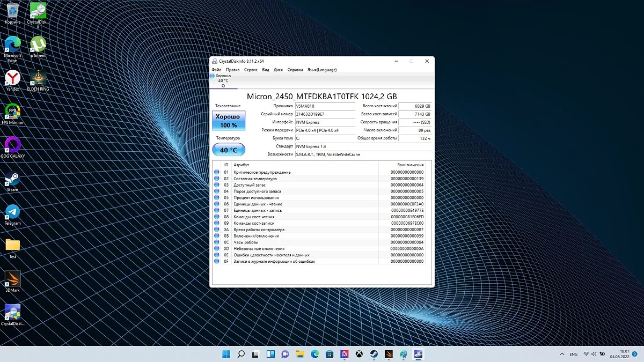Click the 40 °C temperature button
Viewport: 644px width, 362px height.
229,150
